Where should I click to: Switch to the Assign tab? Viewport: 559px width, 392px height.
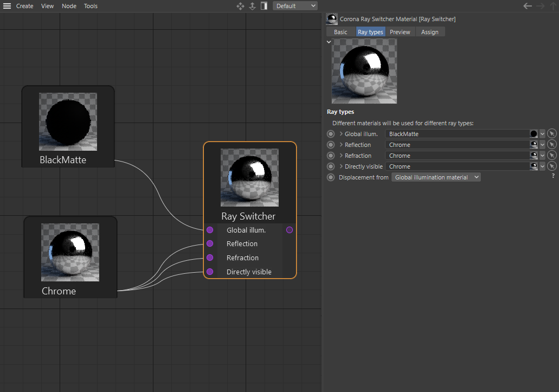pos(429,32)
